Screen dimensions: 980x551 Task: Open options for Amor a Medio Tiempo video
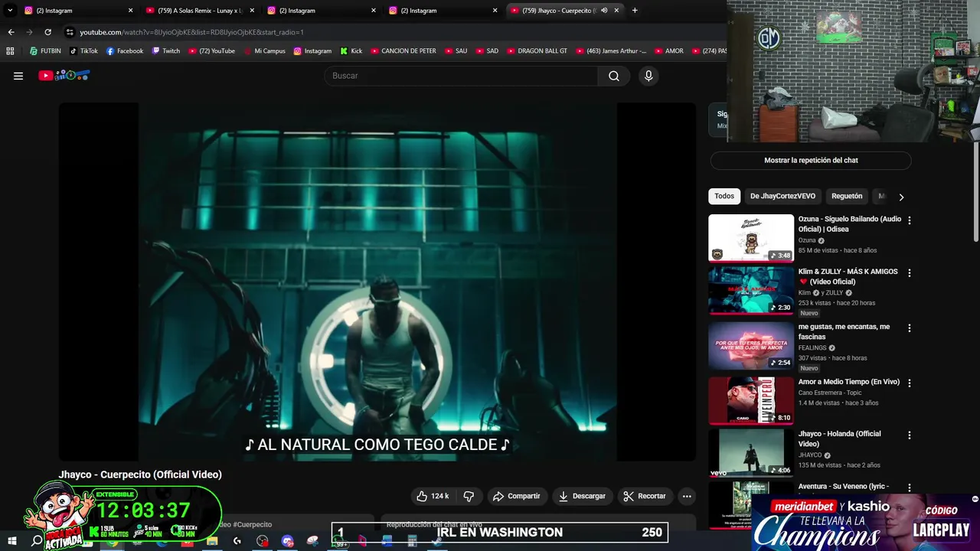pyautogui.click(x=910, y=383)
